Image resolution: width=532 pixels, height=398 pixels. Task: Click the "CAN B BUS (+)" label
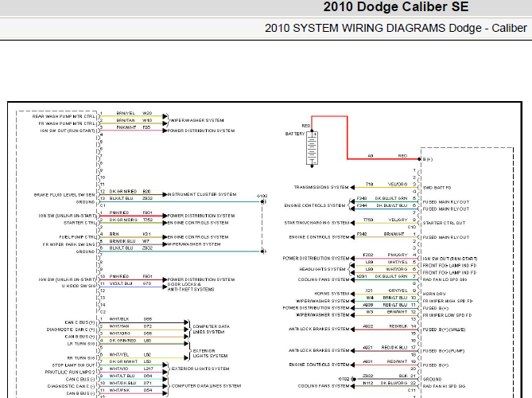pos(80,337)
